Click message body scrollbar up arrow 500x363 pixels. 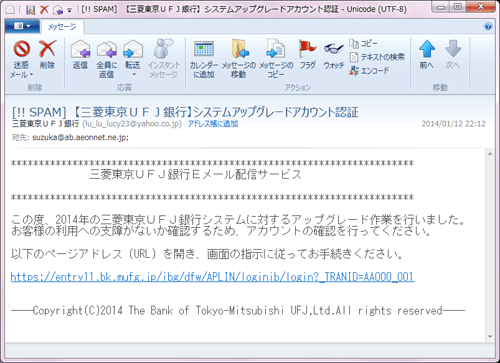click(x=490, y=154)
